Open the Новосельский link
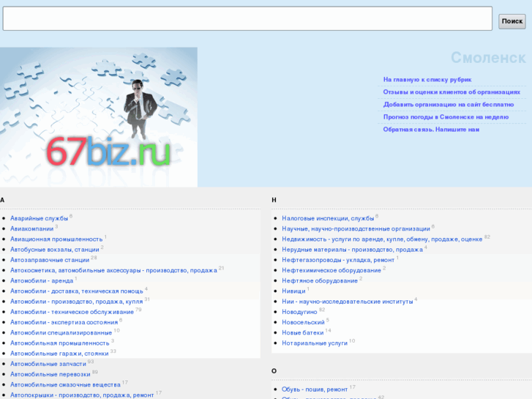The image size is (532, 399). [x=304, y=322]
